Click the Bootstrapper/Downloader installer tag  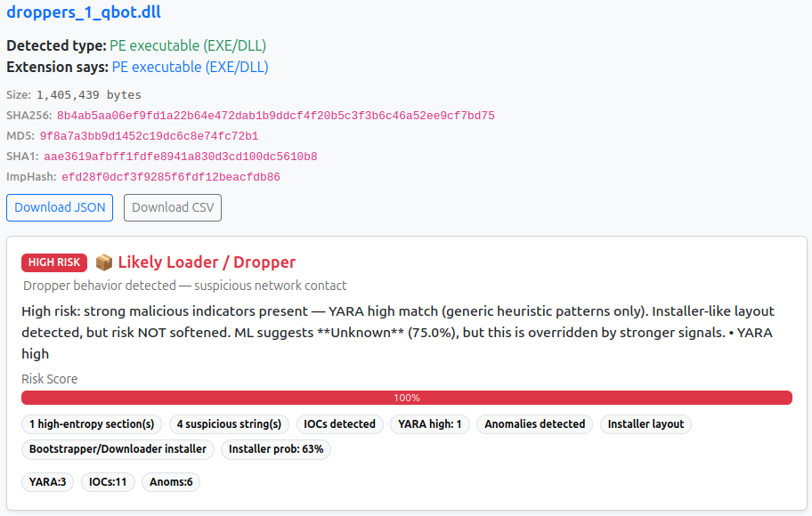coord(118,448)
